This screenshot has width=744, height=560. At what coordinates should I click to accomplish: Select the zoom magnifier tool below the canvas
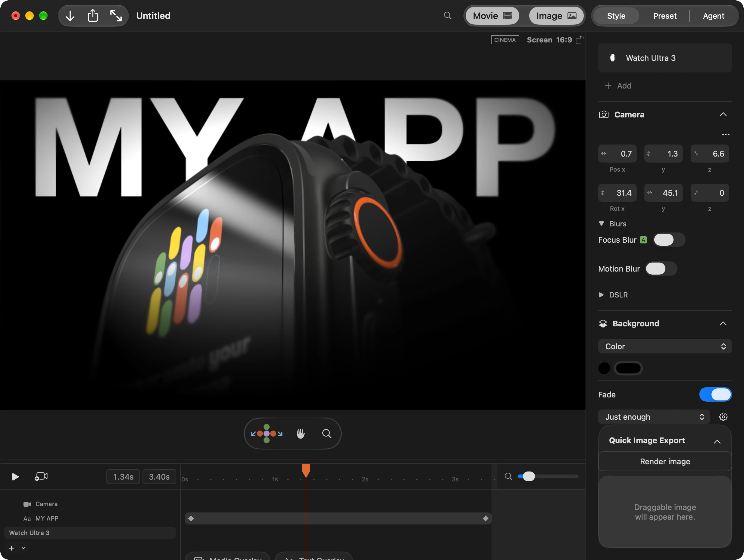click(x=327, y=434)
